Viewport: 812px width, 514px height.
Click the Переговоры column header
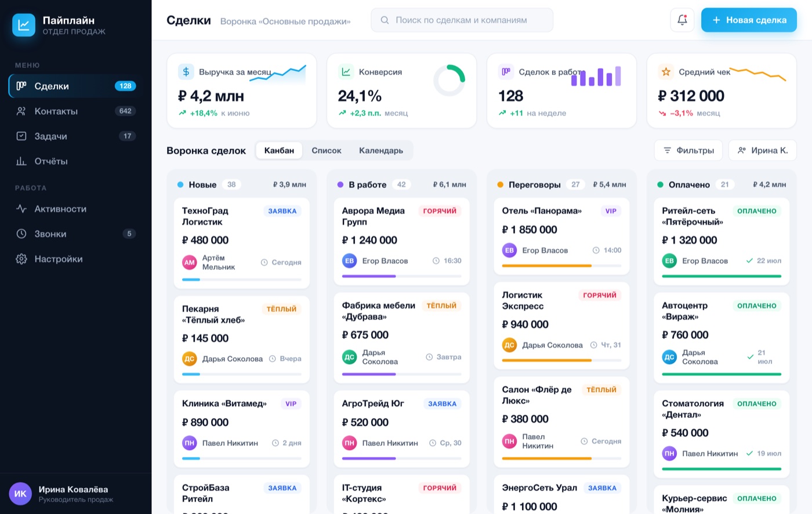(561, 184)
